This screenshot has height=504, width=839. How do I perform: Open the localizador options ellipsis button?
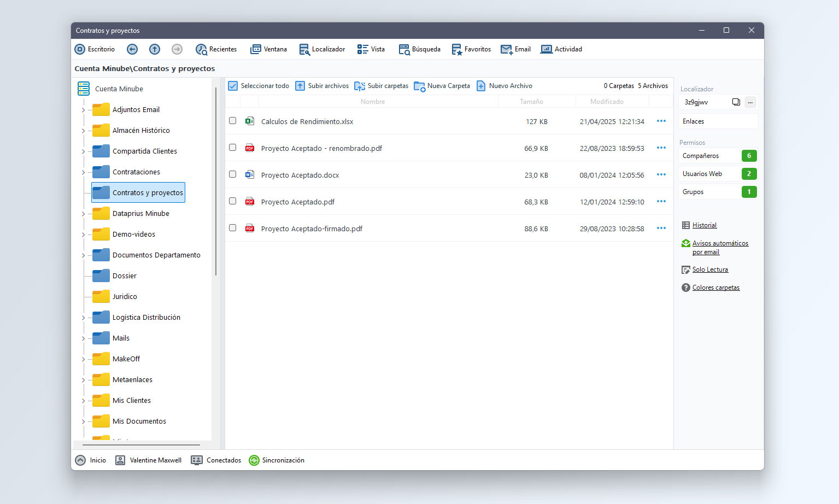click(750, 102)
